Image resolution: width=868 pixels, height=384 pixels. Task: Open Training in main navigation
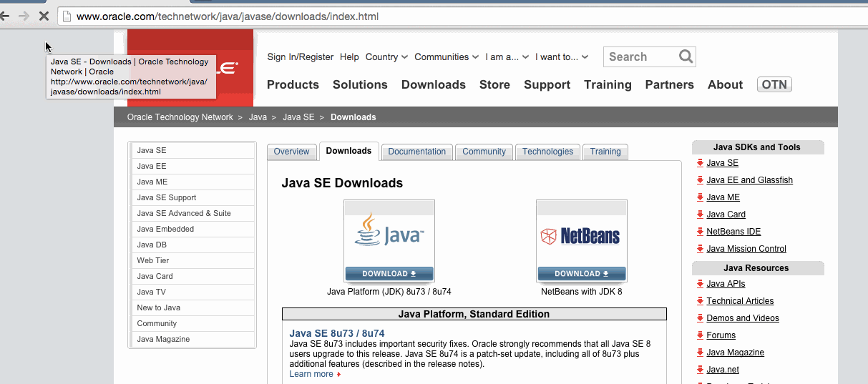[608, 84]
